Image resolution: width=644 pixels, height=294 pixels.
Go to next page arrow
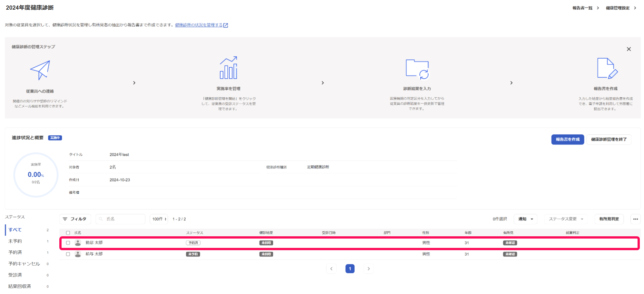coord(369,269)
